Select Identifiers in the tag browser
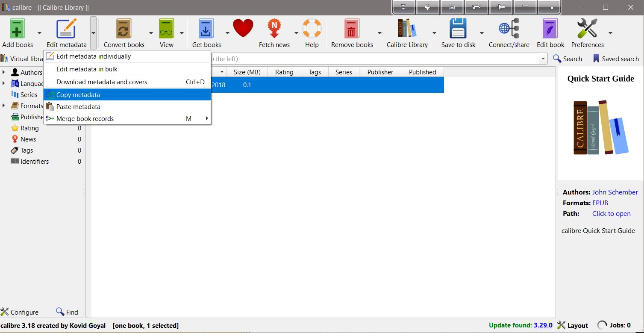The image size is (644, 333). pyautogui.click(x=35, y=162)
